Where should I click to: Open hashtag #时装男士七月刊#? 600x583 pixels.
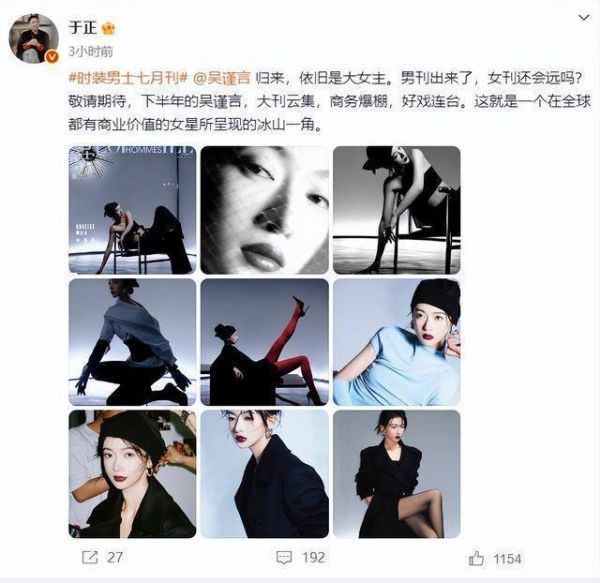tap(128, 78)
